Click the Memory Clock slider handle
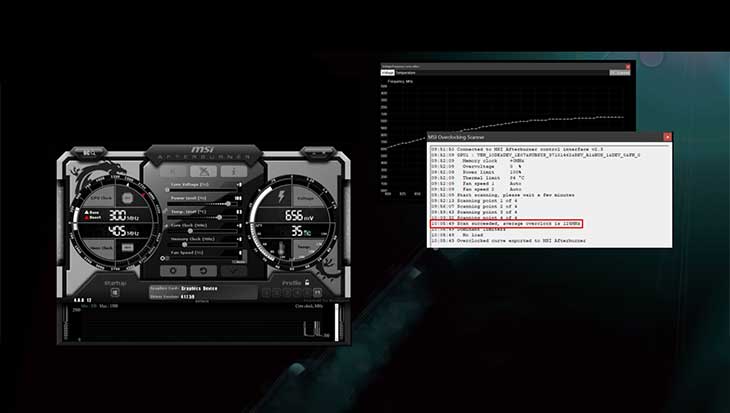Viewport: 730px width, 413px height. pos(184,244)
